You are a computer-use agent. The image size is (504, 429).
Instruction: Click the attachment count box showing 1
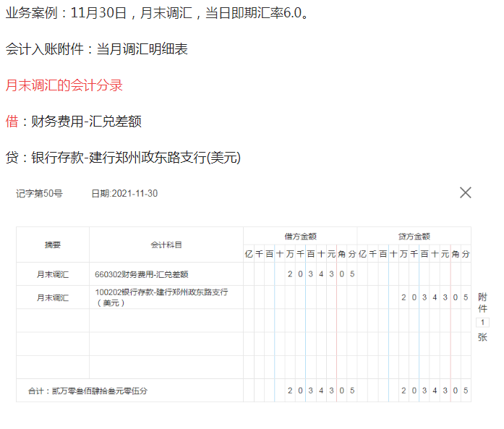pyautogui.click(x=482, y=322)
